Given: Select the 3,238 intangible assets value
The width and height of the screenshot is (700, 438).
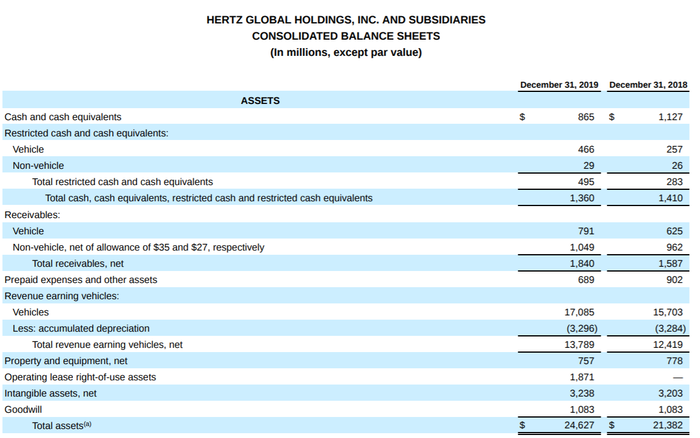Looking at the screenshot, I should point(582,394).
